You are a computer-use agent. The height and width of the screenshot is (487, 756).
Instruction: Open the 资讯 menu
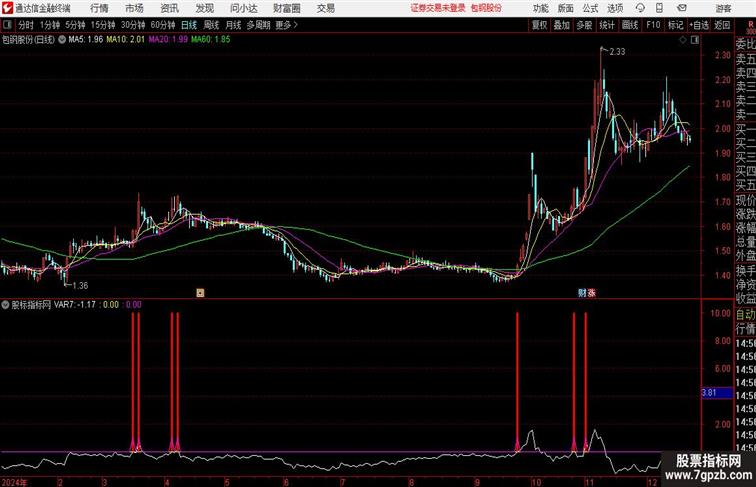coord(169,8)
